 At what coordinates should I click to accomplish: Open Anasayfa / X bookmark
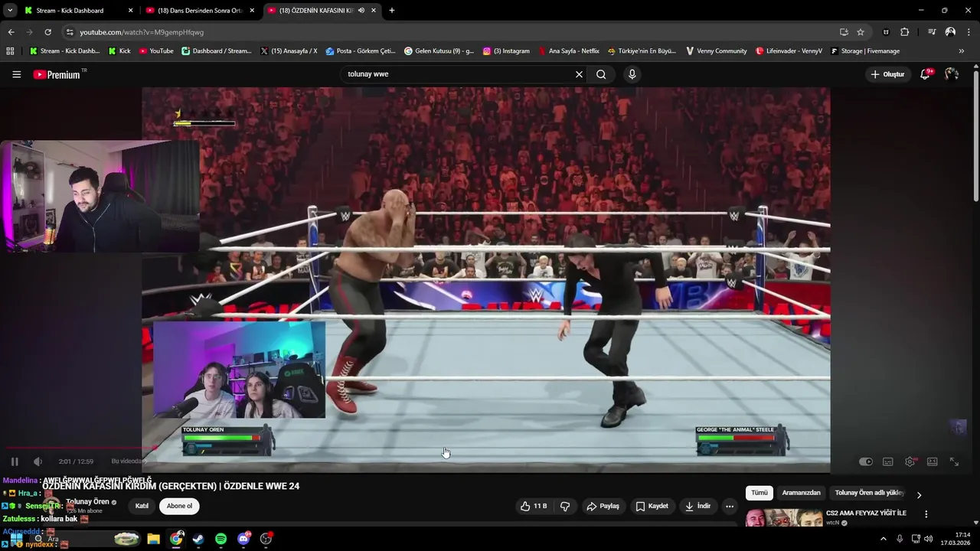coord(289,51)
